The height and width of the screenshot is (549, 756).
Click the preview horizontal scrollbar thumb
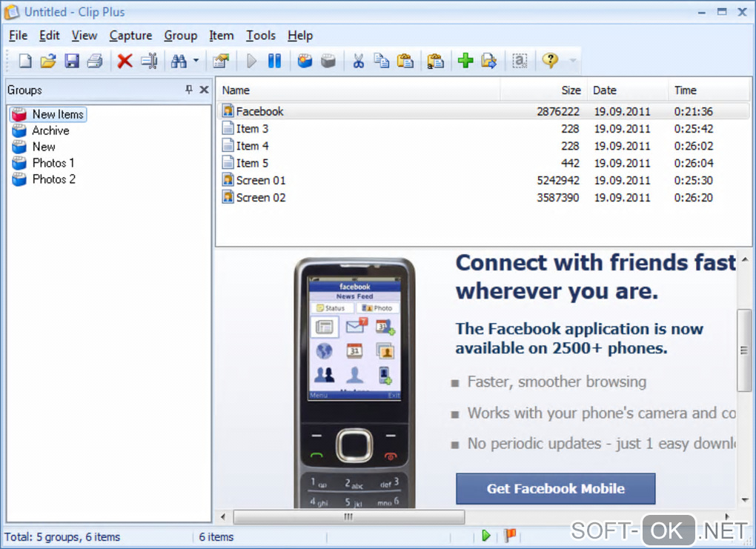348,516
